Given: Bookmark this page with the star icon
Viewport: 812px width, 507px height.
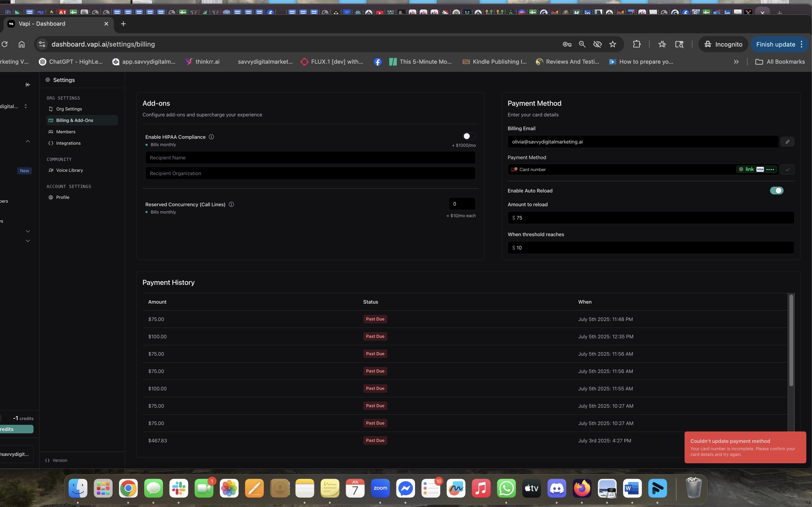Looking at the screenshot, I should coord(613,44).
